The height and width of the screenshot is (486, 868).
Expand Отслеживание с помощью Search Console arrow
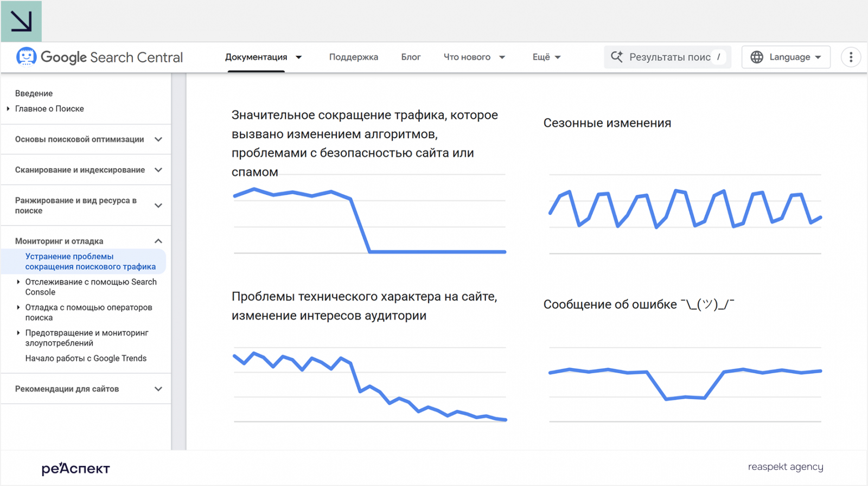coord(18,282)
